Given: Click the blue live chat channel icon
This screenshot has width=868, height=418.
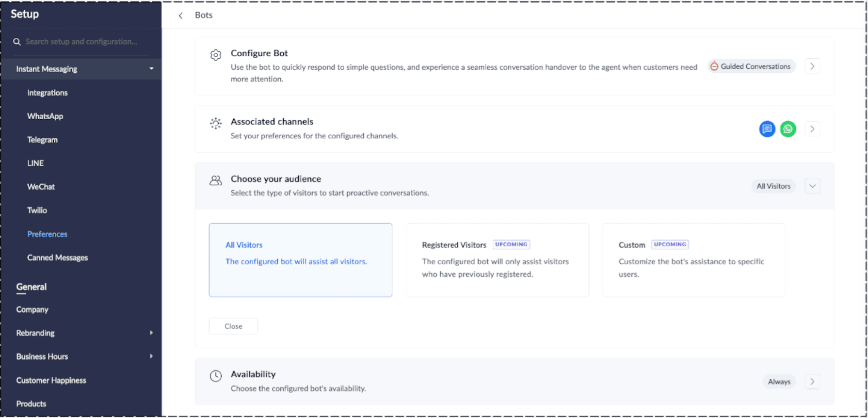Looking at the screenshot, I should point(767,129).
